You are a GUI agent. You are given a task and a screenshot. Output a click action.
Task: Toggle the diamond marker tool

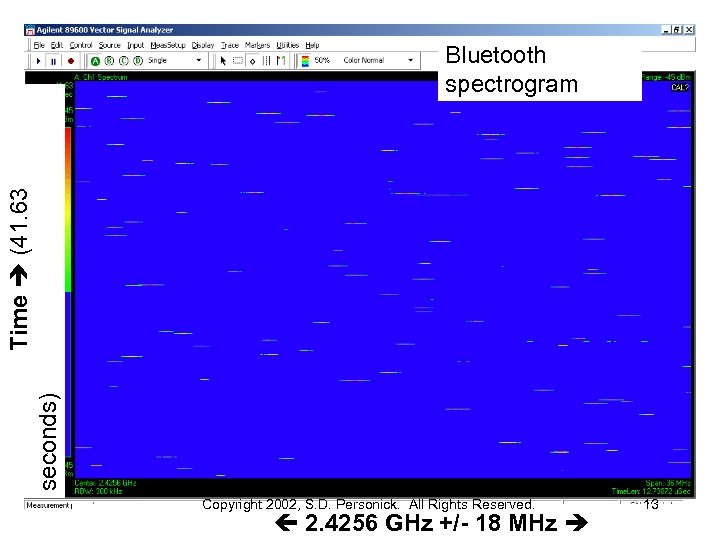[x=252, y=61]
